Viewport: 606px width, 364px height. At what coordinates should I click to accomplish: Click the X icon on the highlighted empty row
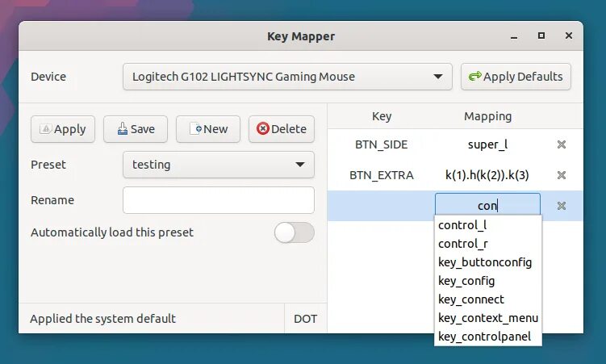(x=562, y=206)
